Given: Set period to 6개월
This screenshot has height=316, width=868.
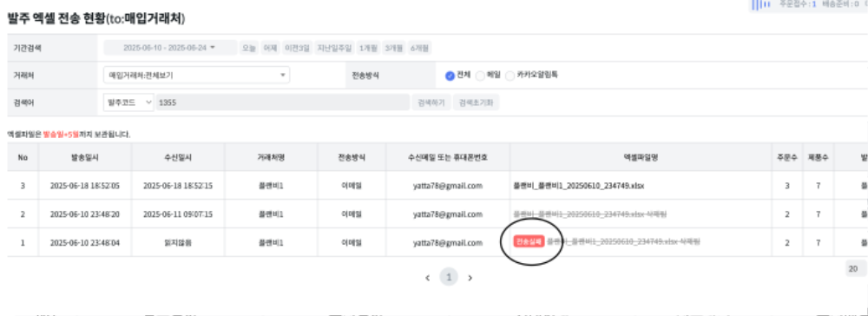Looking at the screenshot, I should [x=420, y=48].
